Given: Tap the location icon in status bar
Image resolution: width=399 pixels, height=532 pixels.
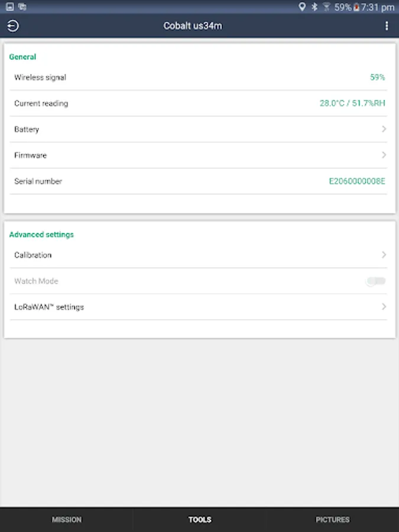Looking at the screenshot, I should [x=302, y=7].
